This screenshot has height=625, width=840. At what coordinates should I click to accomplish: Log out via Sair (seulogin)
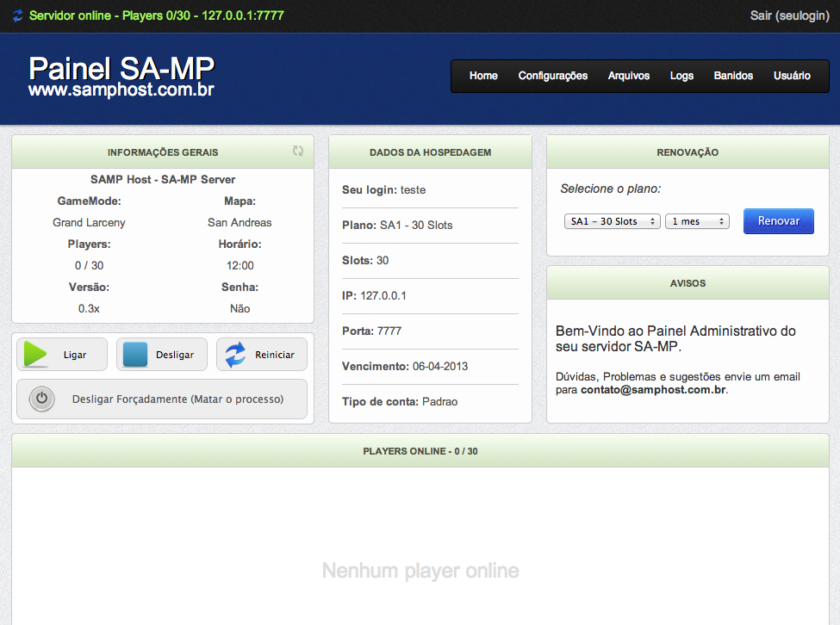tap(789, 15)
